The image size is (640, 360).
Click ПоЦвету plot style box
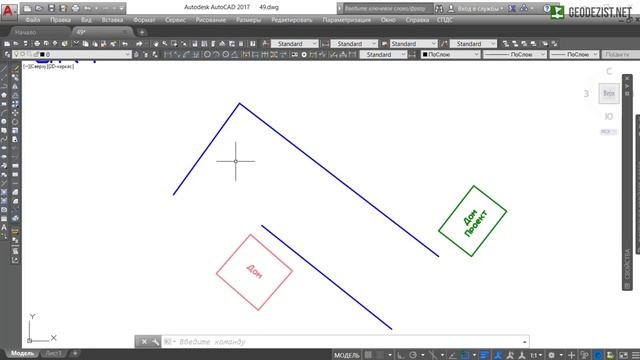[x=620, y=54]
